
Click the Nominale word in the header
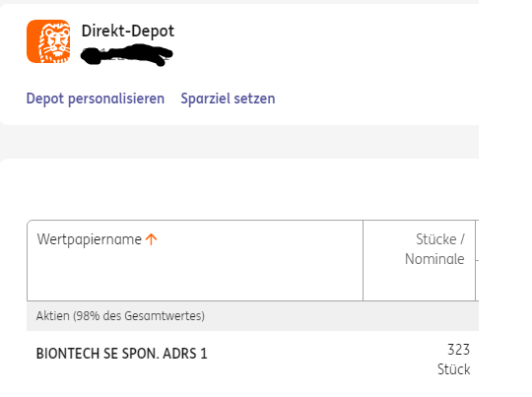tap(434, 259)
